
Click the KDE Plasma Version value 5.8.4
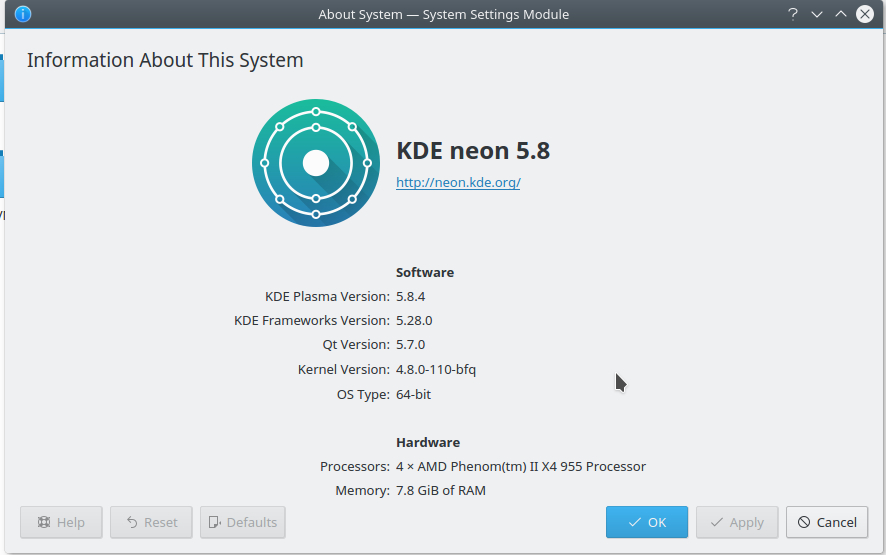pyautogui.click(x=411, y=296)
